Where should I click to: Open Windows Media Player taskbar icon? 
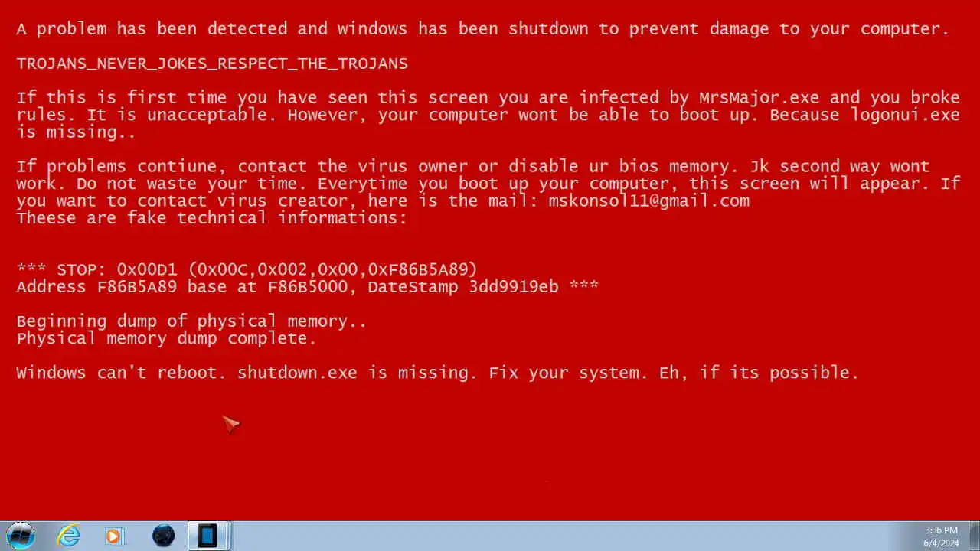(x=114, y=535)
